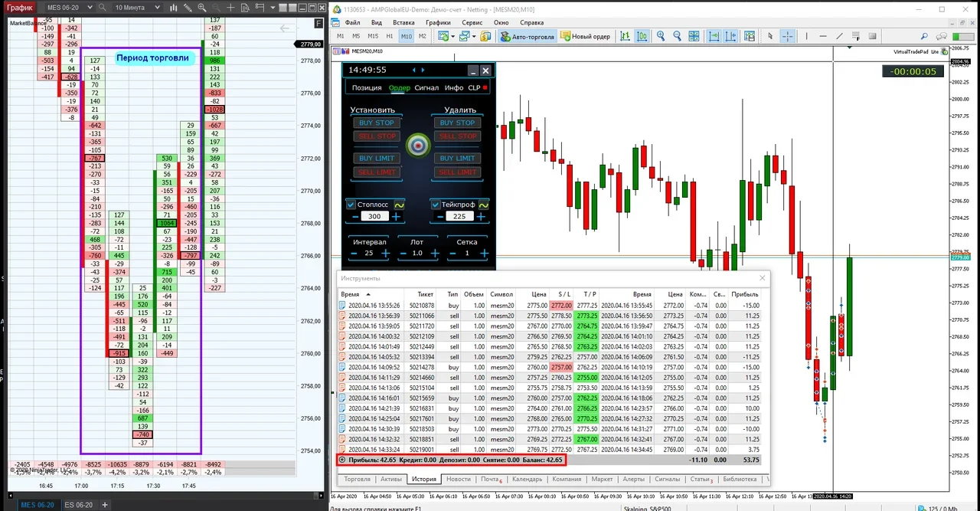This screenshot has width=980, height=511.
Task: Open chart trader icon in NinjaTrader toolbar
Action: pyautogui.click(x=260, y=7)
